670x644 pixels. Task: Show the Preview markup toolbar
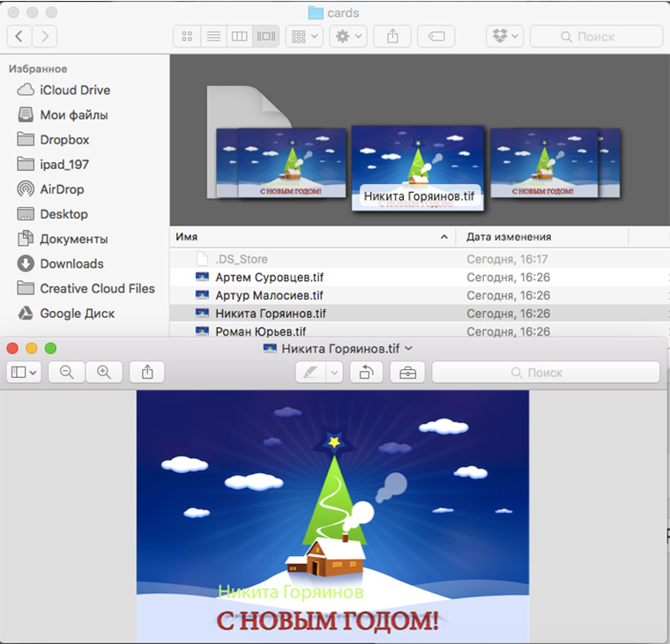[x=407, y=372]
